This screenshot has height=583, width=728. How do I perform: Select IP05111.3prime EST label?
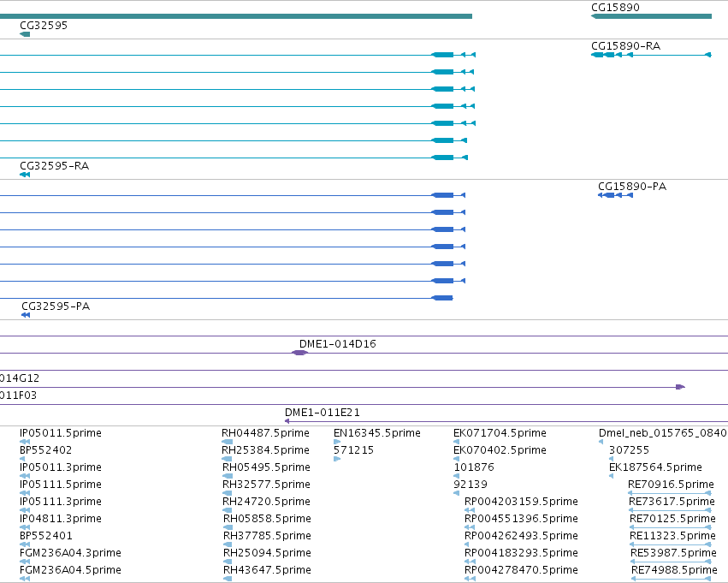(x=61, y=502)
